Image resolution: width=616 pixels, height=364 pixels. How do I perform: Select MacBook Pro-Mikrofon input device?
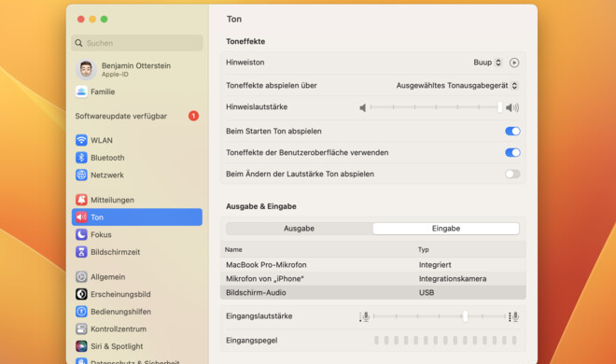coord(372,265)
